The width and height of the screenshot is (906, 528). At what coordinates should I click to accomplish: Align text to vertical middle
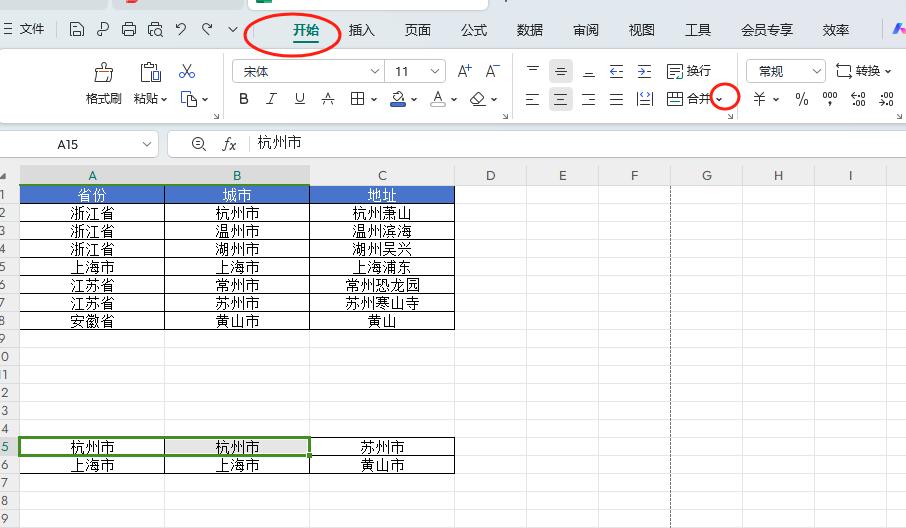(560, 71)
